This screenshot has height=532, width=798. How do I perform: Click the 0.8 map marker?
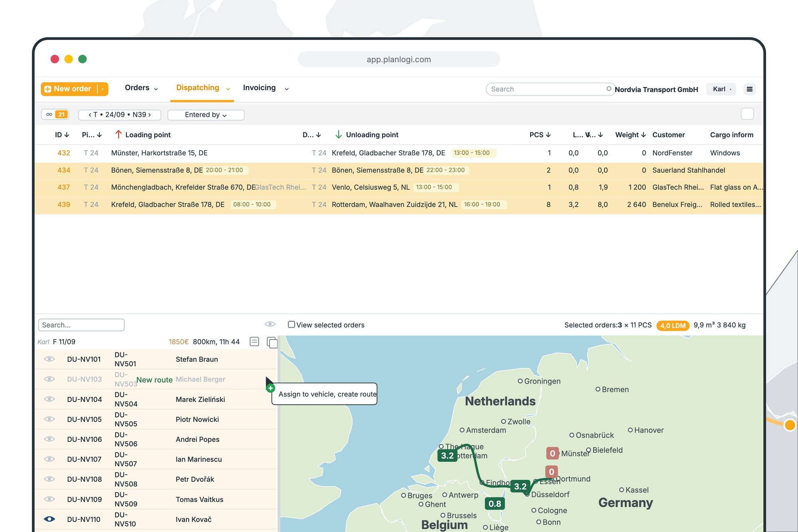coord(495,504)
